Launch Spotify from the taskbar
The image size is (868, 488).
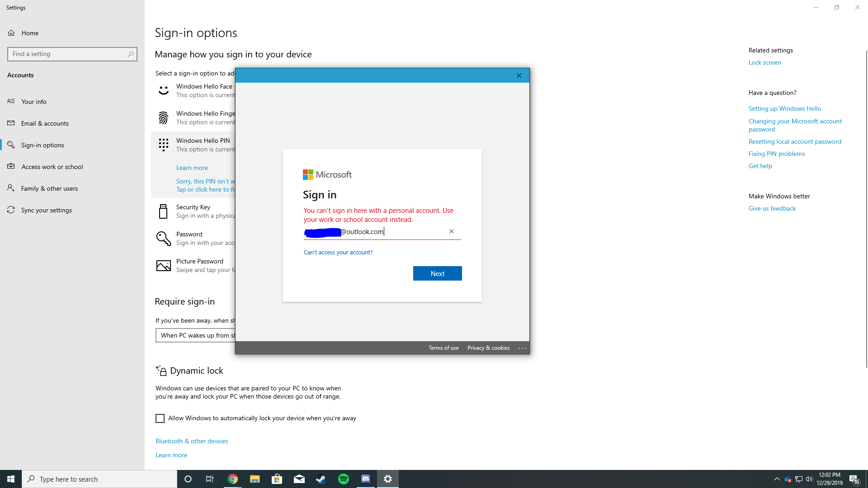(343, 479)
